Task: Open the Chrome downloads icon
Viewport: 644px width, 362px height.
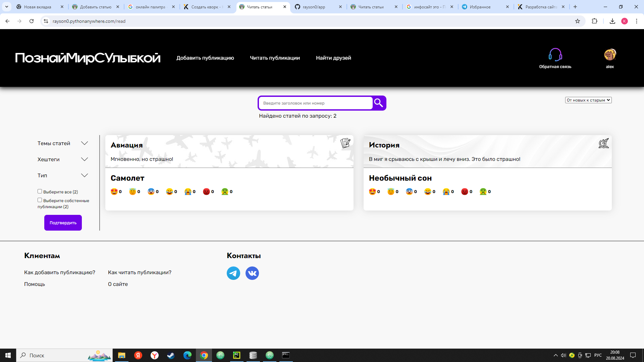Action: coord(612,21)
